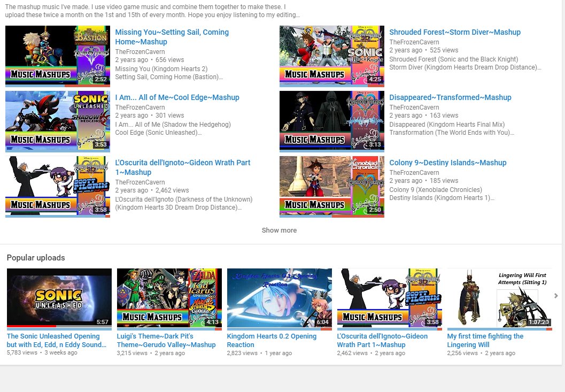Screen dimensions: 565x392
Task: Click the progress bar under Missing You thumbnail
Action: [x=58, y=86]
